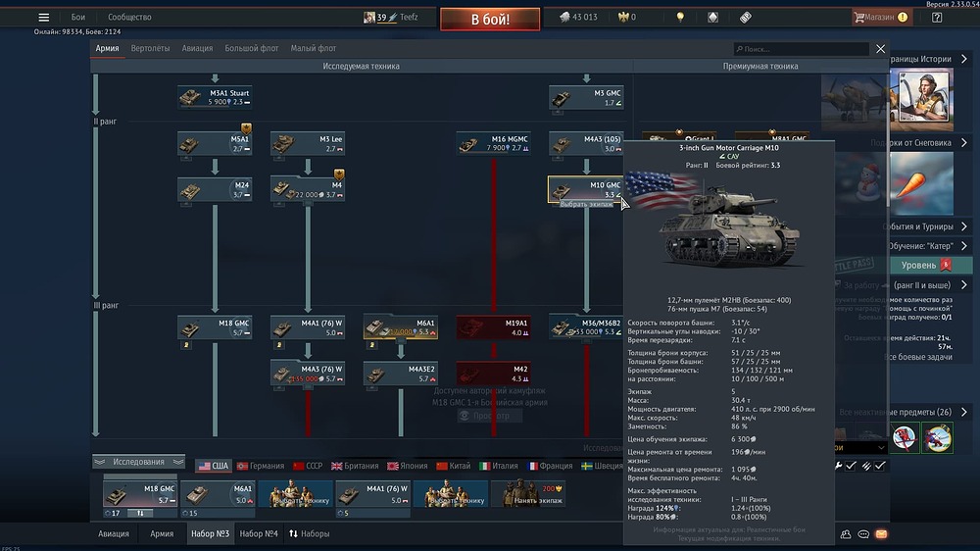Open the chat bubble icon
This screenshot has height=551, width=980.
tap(863, 534)
